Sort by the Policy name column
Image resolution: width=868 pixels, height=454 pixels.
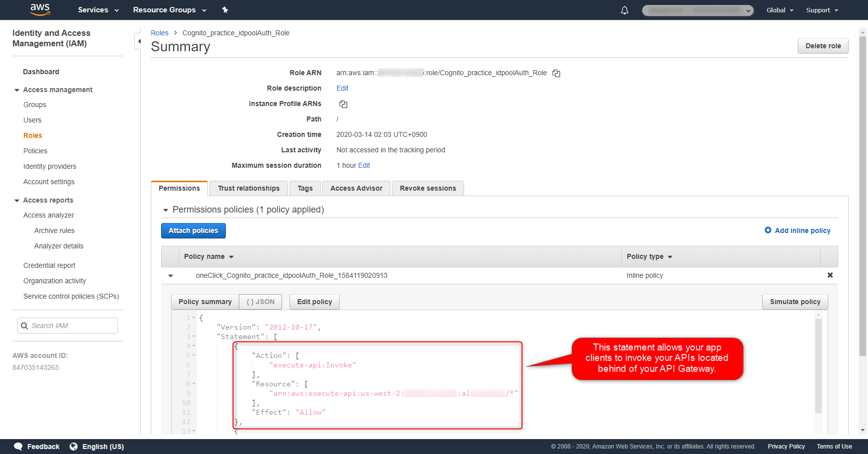(x=209, y=257)
